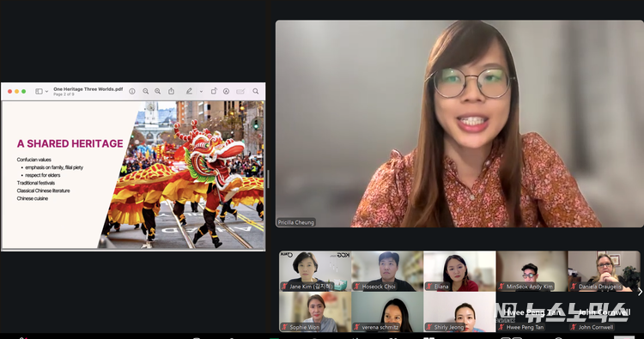Click the divider between slide and video
The width and height of the screenshot is (644, 339).
click(x=268, y=179)
